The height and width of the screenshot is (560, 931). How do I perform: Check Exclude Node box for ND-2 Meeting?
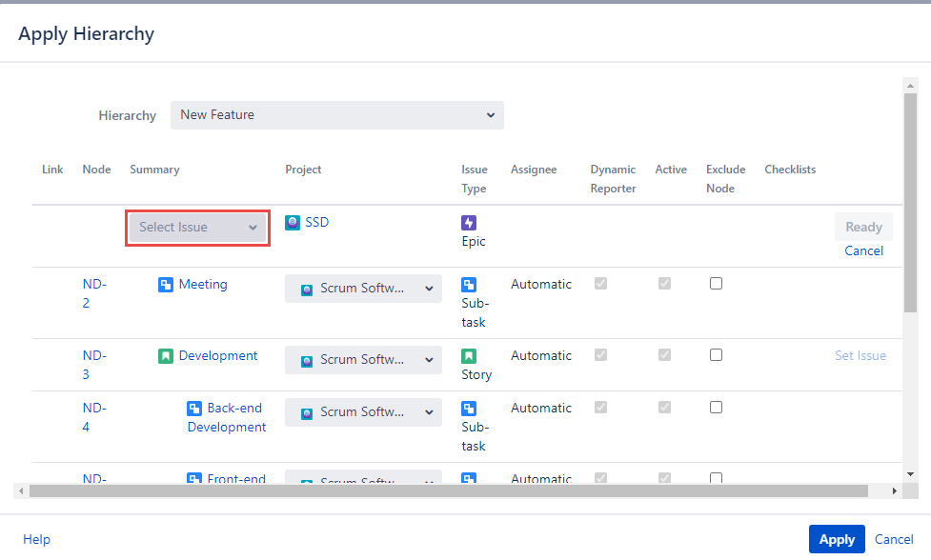point(716,284)
